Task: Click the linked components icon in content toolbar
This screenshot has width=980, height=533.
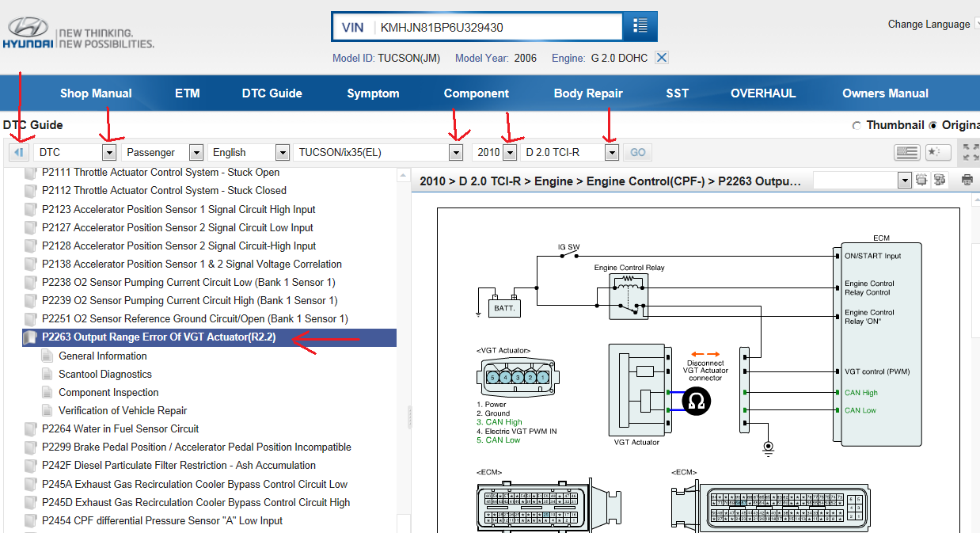Action: [x=940, y=181]
